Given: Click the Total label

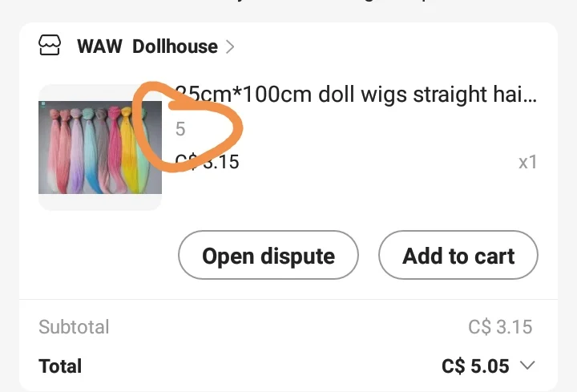Looking at the screenshot, I should [x=60, y=366].
